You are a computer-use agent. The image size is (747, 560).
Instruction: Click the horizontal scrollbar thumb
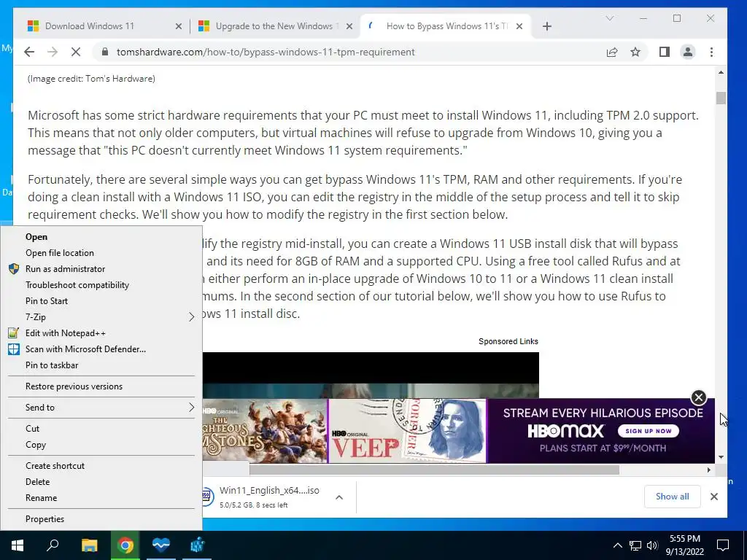pos(434,470)
